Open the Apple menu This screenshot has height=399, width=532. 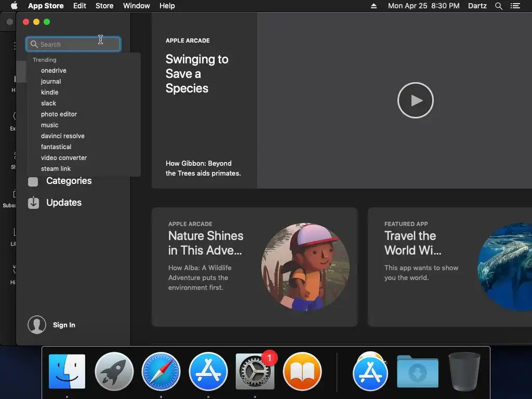[14, 6]
